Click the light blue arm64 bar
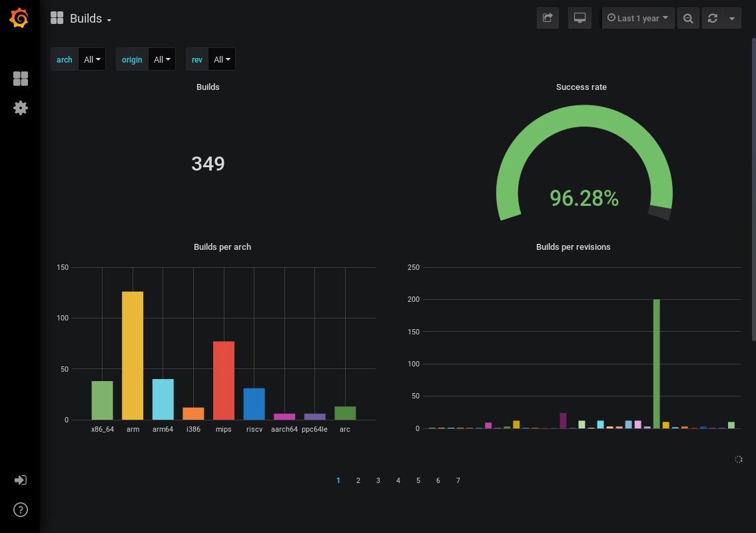The image size is (756, 533). point(163,399)
